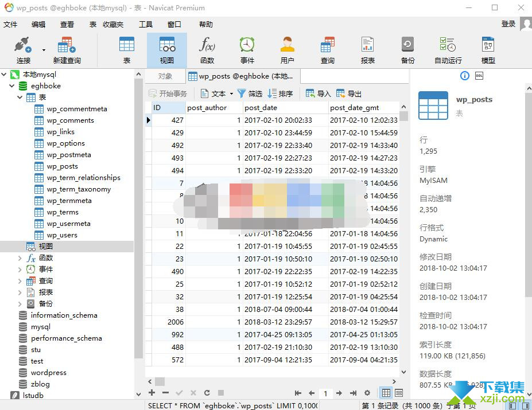Open the Function (函数) toolbar icon
This screenshot has width=532, height=410.
click(x=207, y=50)
